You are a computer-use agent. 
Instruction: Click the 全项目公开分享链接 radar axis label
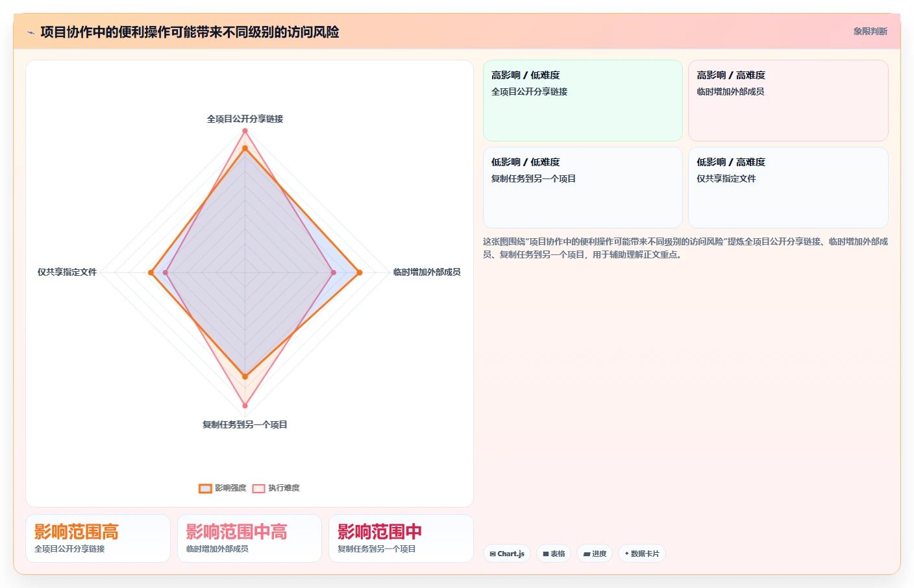(x=245, y=119)
